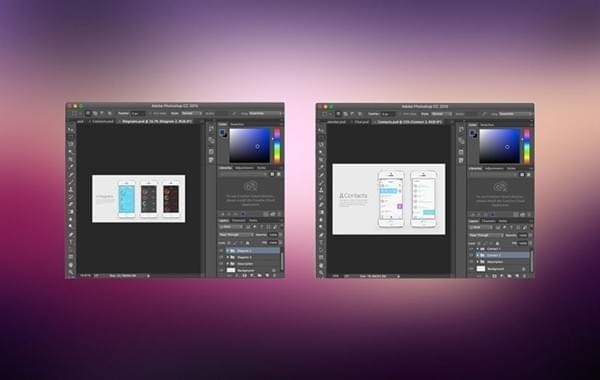Screen dimensions: 600x380
Task: Switch to the Contacts.psd document tab
Action: tap(409, 122)
